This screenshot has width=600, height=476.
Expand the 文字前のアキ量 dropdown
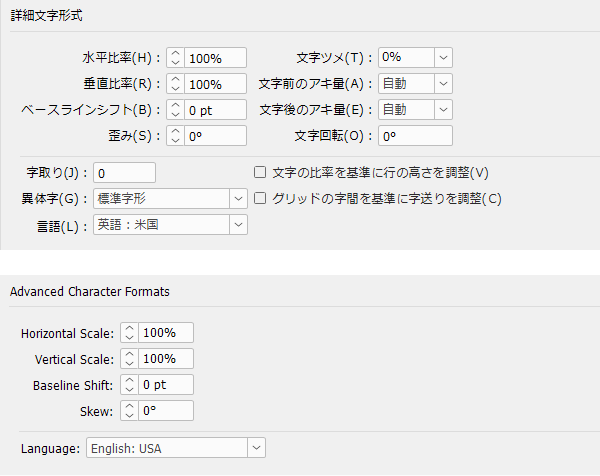pos(443,84)
